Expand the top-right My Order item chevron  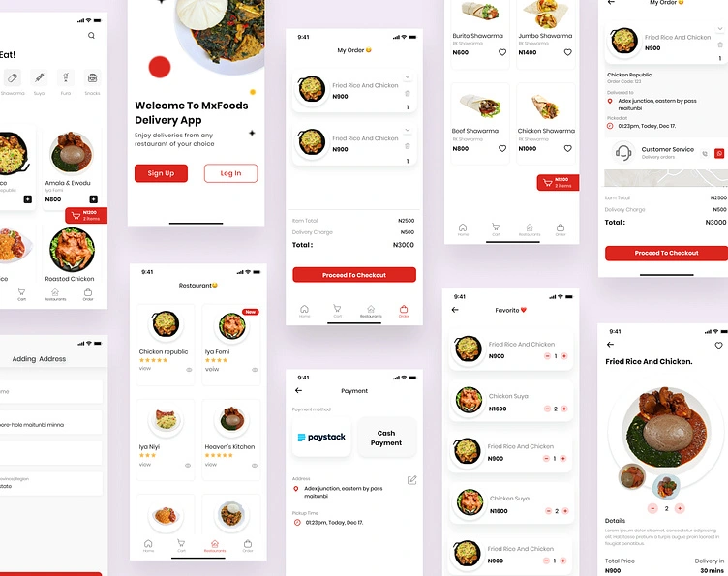coord(720,29)
